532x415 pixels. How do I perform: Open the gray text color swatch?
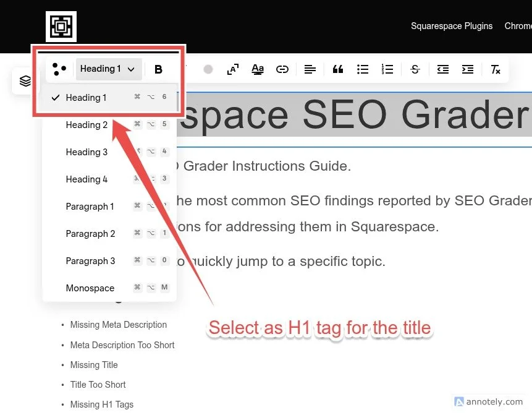(x=208, y=69)
